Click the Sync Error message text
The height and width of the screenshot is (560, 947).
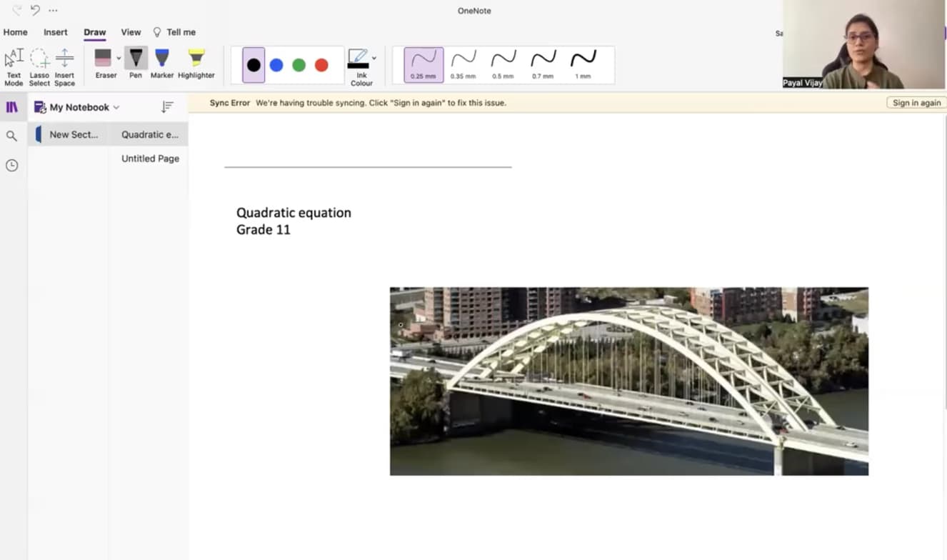358,103
